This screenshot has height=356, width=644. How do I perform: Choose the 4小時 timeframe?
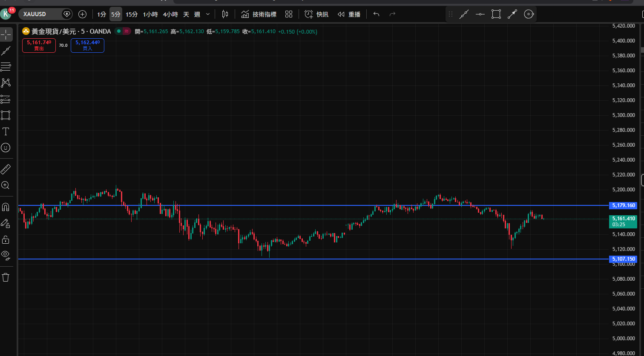(x=170, y=14)
